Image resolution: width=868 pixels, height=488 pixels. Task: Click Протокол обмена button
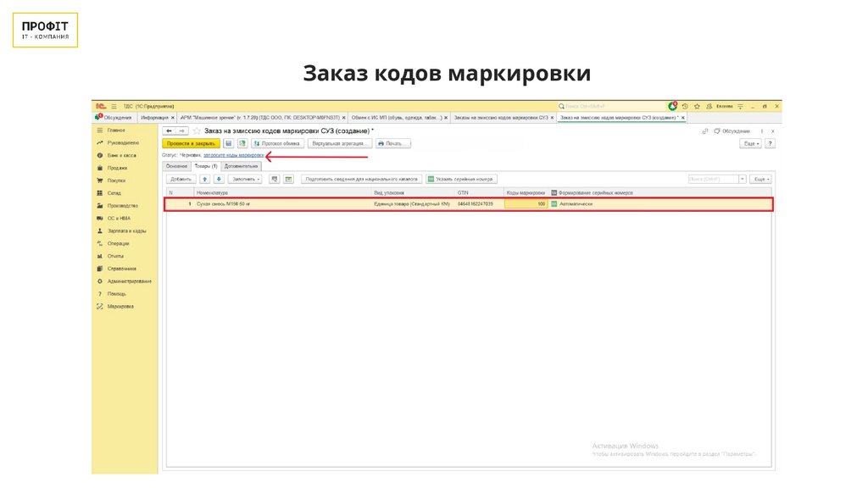tap(277, 143)
